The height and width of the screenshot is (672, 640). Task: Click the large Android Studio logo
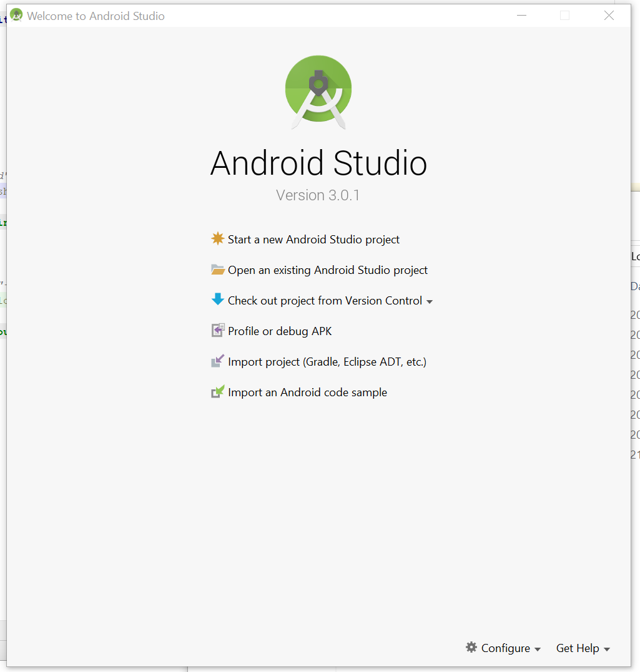(x=318, y=92)
